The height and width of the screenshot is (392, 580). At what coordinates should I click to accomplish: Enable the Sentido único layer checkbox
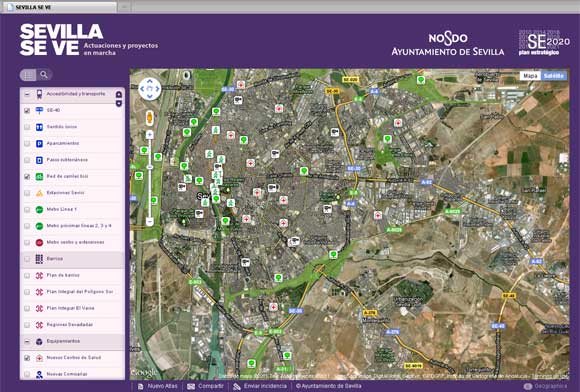27,127
